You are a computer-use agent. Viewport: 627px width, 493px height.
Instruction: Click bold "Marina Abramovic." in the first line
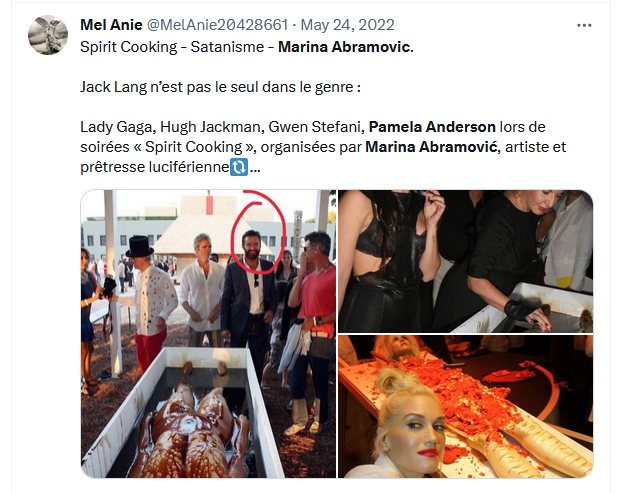tap(346, 47)
